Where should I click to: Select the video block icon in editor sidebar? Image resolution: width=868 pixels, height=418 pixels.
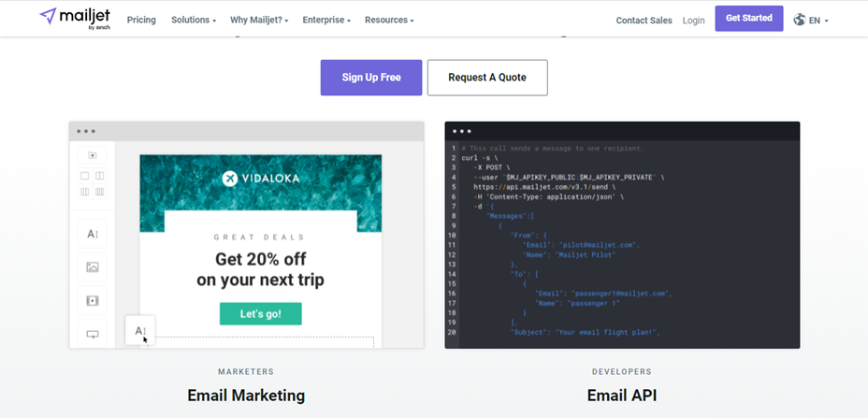coord(92,300)
